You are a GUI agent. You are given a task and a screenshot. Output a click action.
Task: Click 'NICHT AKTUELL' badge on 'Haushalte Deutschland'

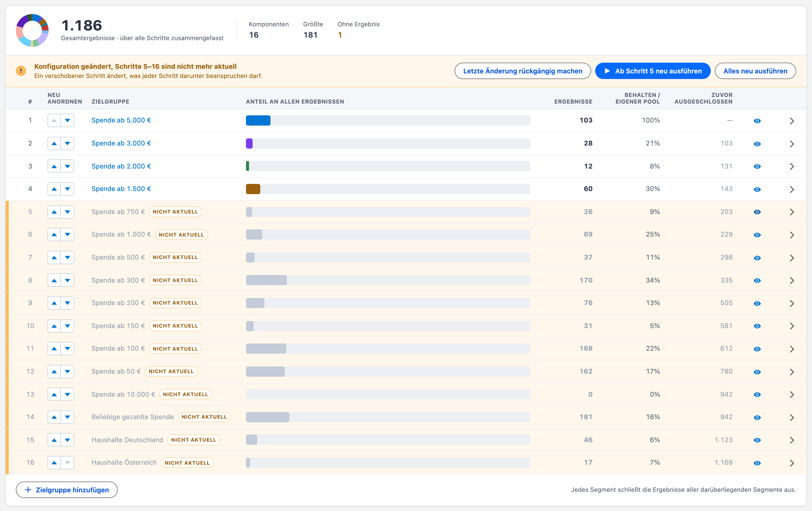coord(194,440)
